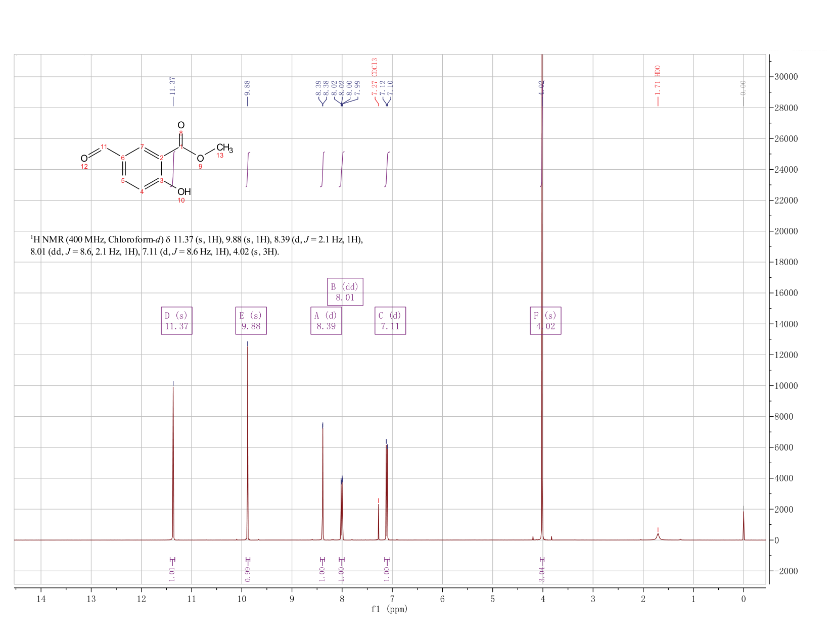Screen dimensions: 834x644
Task: Click the OH group of the molecule
Action: 184,191
